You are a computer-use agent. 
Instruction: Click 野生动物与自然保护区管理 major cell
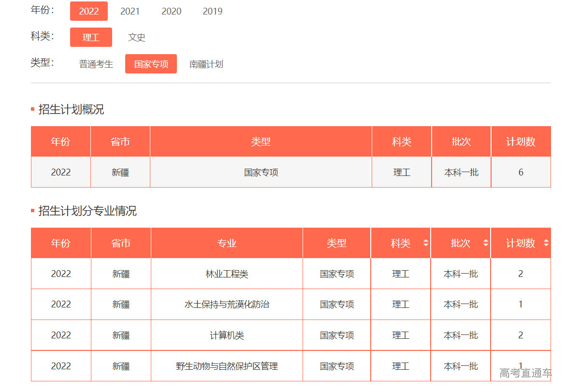point(227,366)
